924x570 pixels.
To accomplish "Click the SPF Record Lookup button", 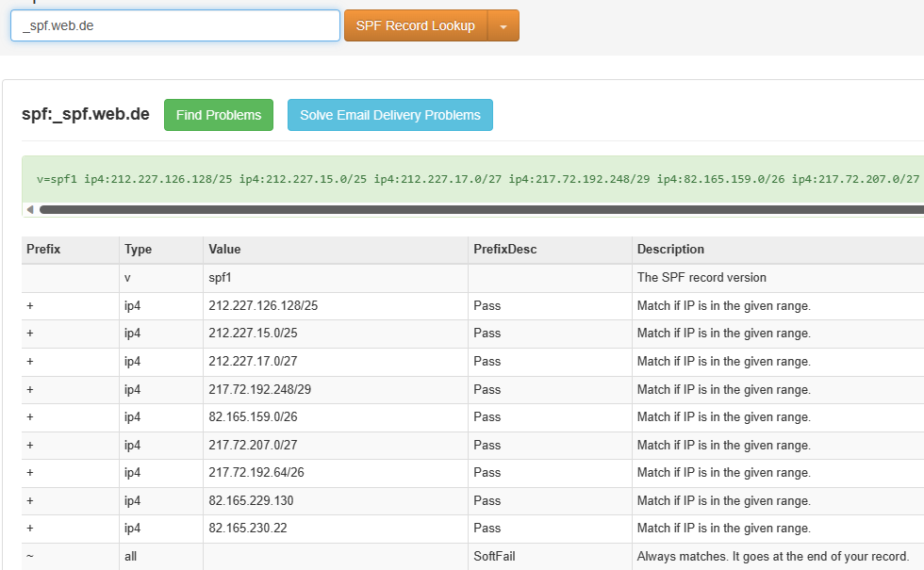I will [x=416, y=25].
